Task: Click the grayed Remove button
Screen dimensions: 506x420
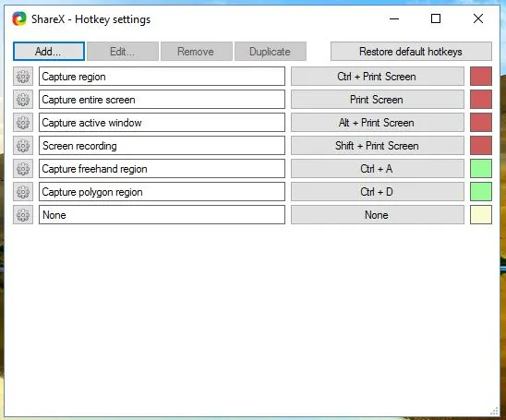Action: point(196,52)
